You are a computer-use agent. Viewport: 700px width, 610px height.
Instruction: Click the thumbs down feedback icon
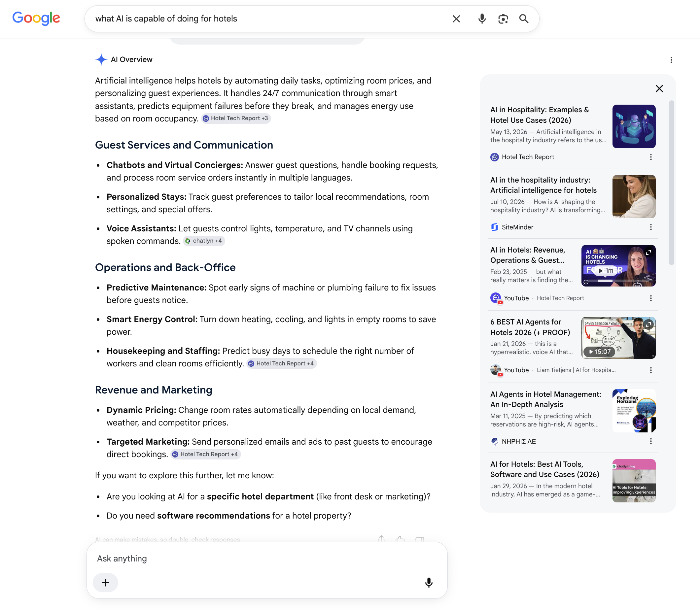pyautogui.click(x=419, y=539)
